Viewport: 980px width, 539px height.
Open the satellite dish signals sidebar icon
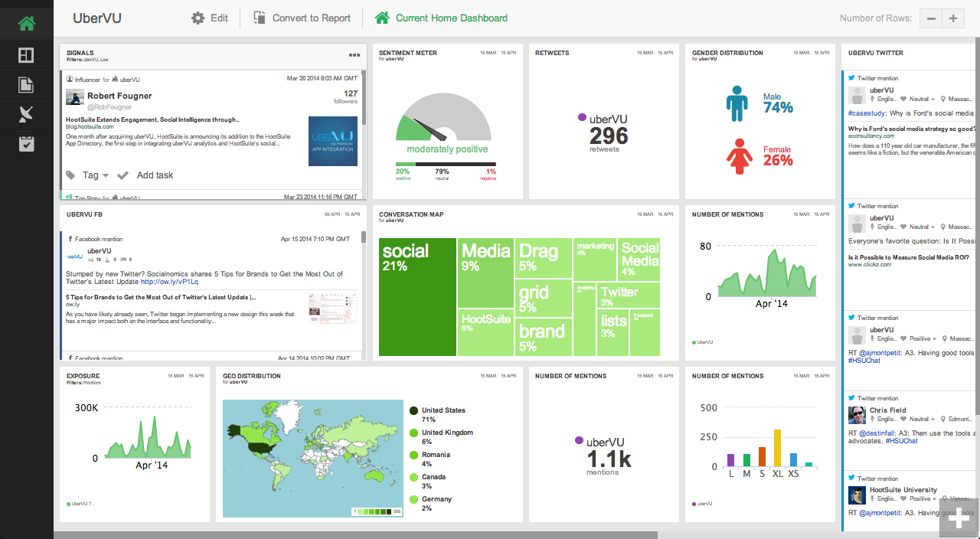click(x=27, y=115)
